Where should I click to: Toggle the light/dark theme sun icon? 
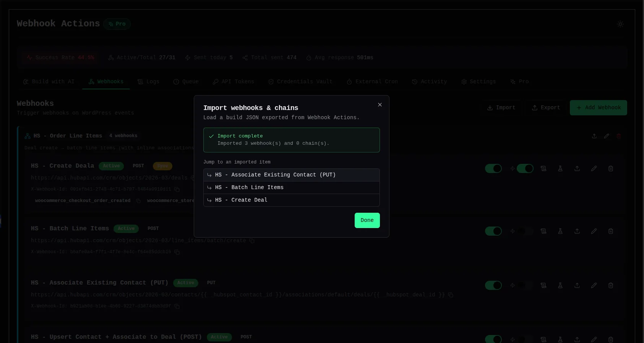pyautogui.click(x=620, y=24)
